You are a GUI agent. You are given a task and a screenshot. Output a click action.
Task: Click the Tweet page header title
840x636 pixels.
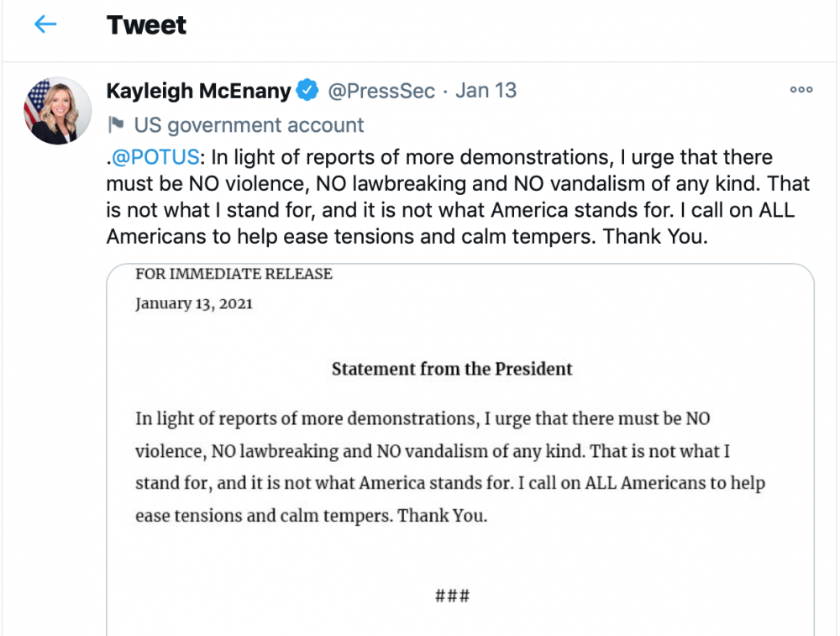click(x=146, y=25)
